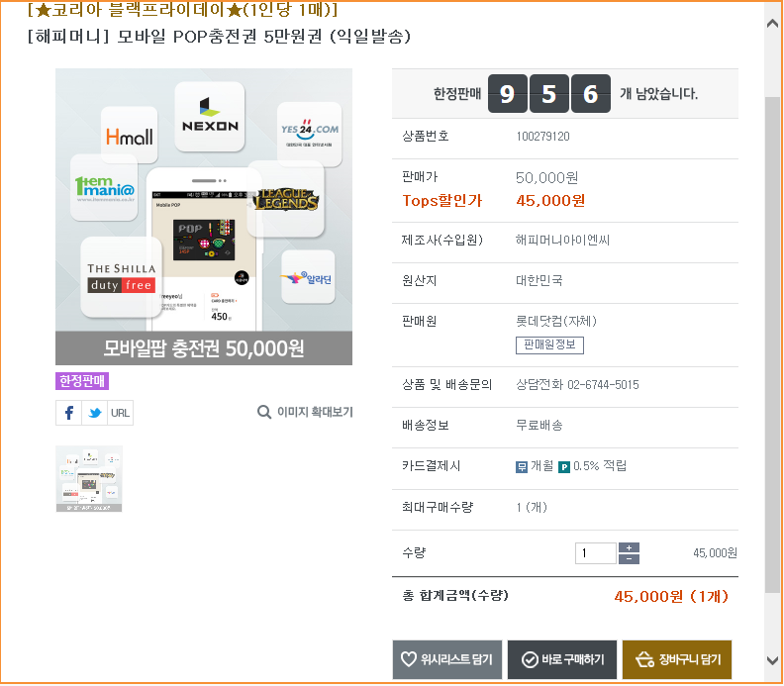Screen dimensions: 784x686
Task: Click the quantity input field
Action: [x=595, y=553]
